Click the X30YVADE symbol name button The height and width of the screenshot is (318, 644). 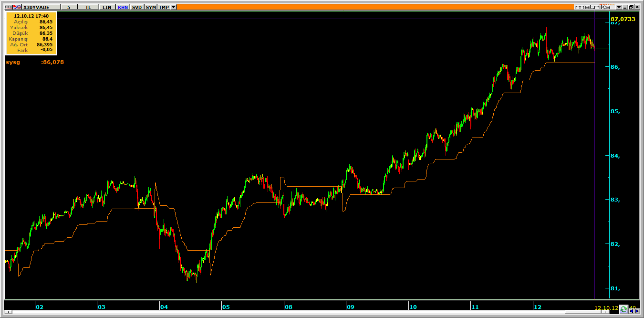tap(42, 7)
